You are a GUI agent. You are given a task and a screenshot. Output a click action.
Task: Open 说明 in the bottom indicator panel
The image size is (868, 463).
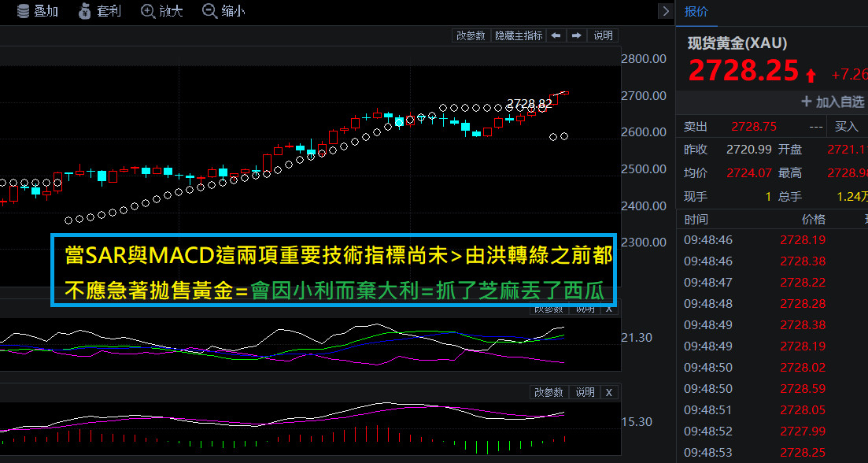(585, 392)
